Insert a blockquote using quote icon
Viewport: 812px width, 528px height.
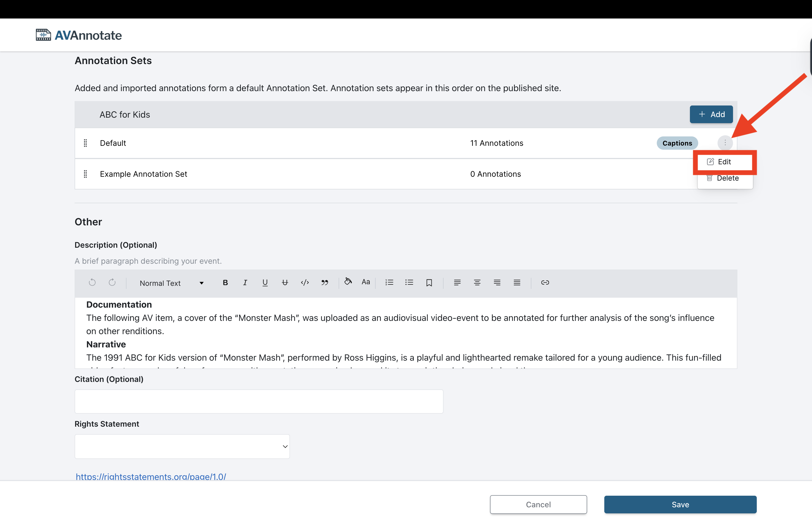click(x=325, y=283)
